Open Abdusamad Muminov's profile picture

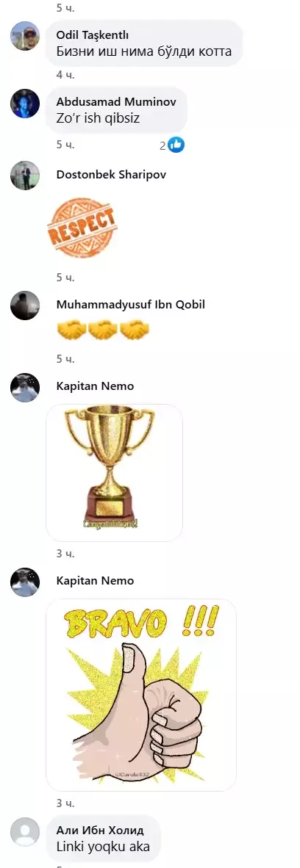25,104
